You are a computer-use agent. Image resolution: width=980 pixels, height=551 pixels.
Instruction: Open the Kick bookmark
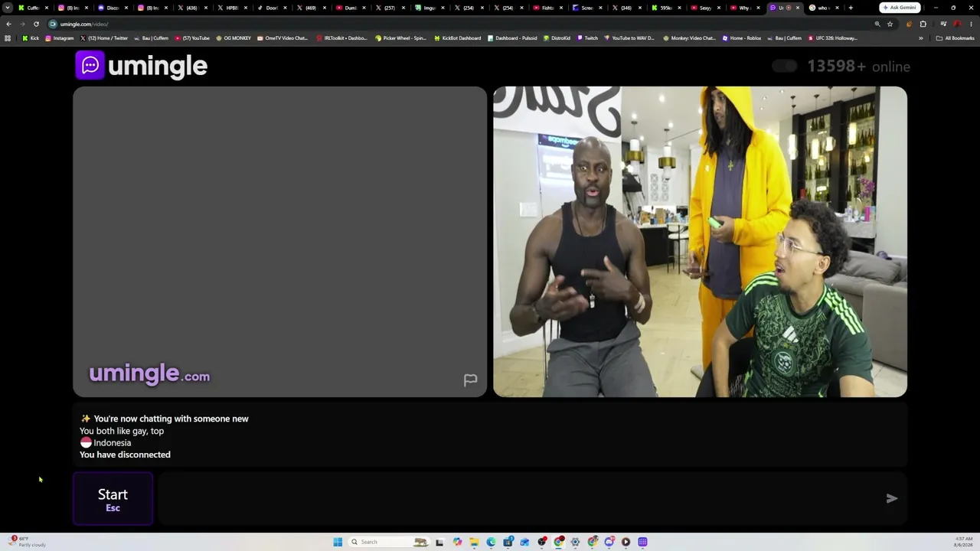tap(31, 37)
